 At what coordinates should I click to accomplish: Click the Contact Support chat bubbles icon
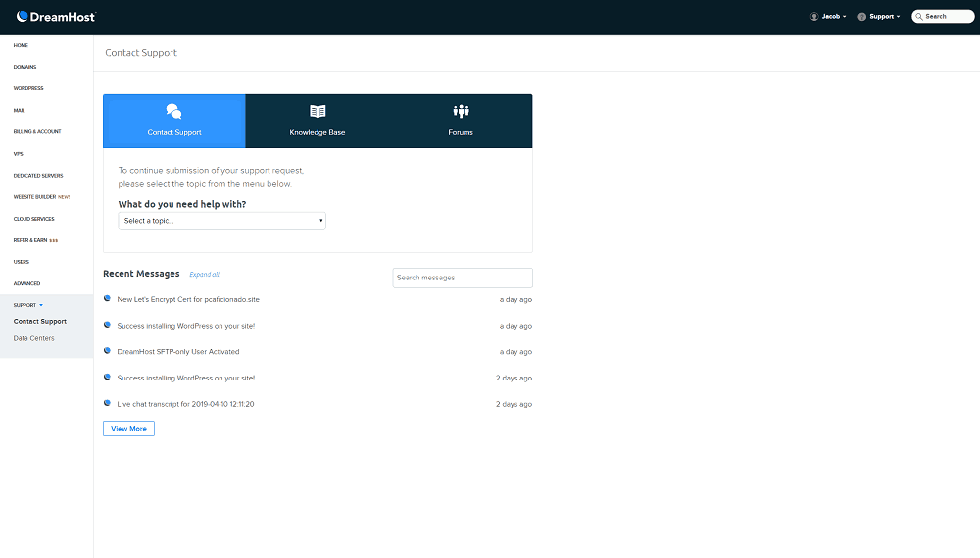click(x=173, y=112)
